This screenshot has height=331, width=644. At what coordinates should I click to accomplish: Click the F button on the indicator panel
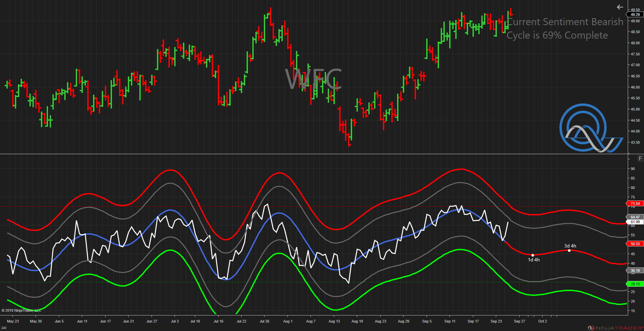[640, 159]
